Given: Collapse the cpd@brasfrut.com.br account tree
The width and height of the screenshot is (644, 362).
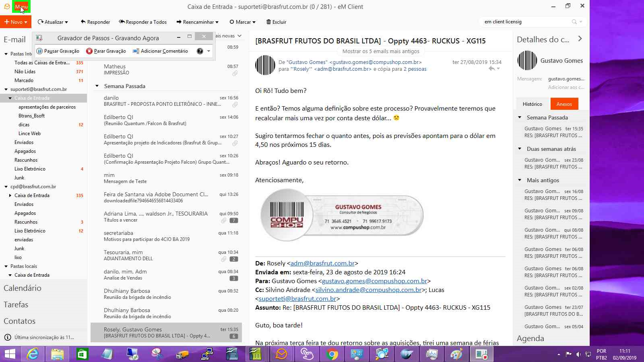Looking at the screenshot, I should click(x=6, y=187).
